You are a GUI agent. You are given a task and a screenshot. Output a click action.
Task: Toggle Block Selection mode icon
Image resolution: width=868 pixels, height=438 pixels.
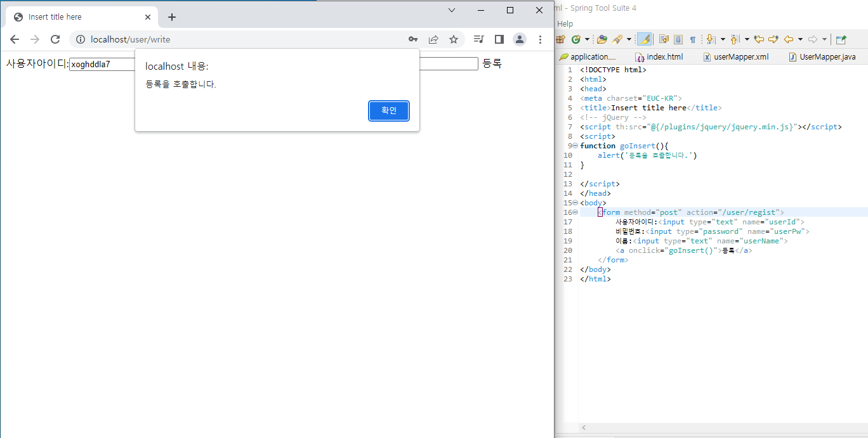[x=678, y=39]
